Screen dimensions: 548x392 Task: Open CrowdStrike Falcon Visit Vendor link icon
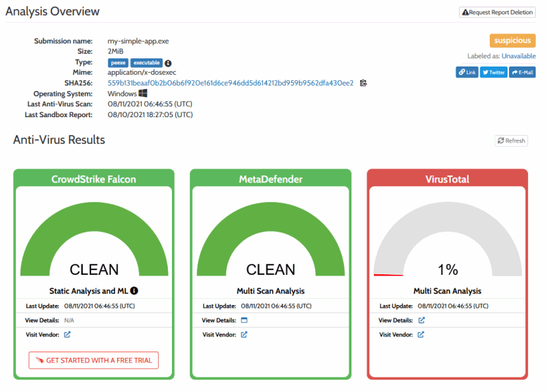67,334
